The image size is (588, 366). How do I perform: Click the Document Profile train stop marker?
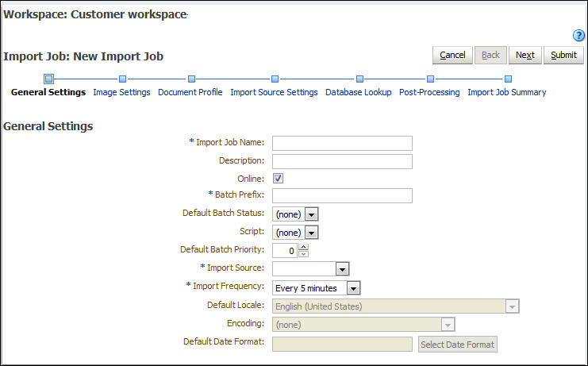click(191, 79)
